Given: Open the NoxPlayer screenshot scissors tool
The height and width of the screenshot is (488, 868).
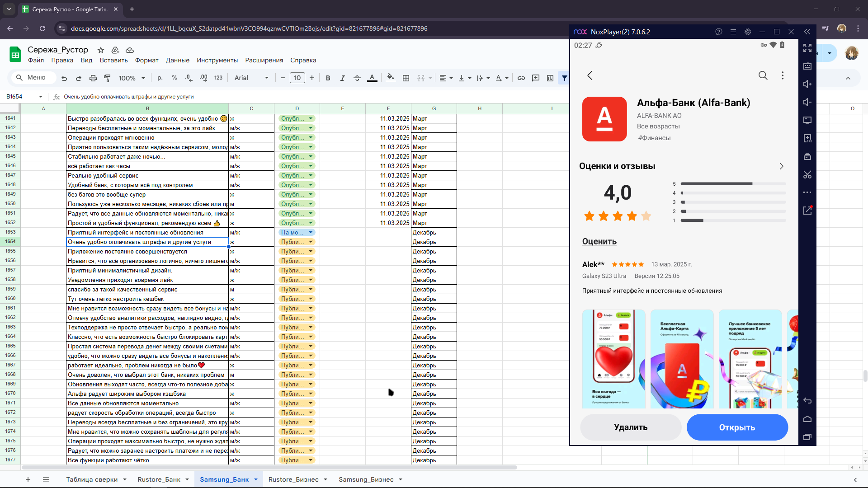Looking at the screenshot, I should click(807, 174).
